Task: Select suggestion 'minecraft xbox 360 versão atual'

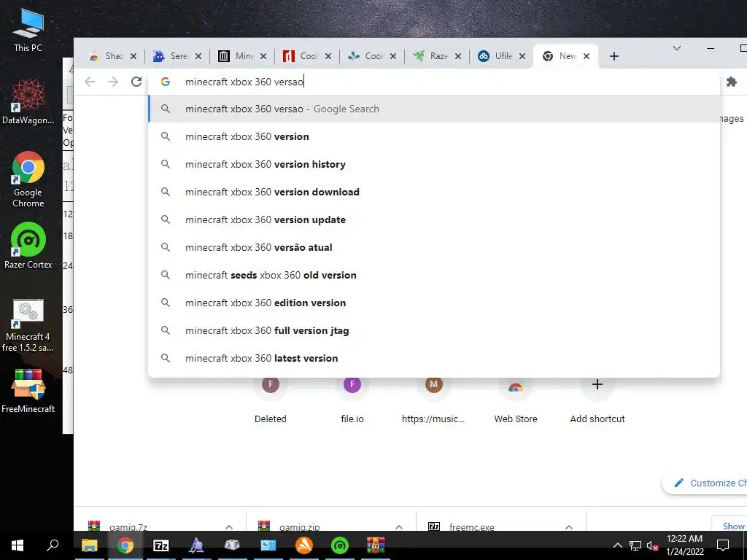Action: coord(434,247)
